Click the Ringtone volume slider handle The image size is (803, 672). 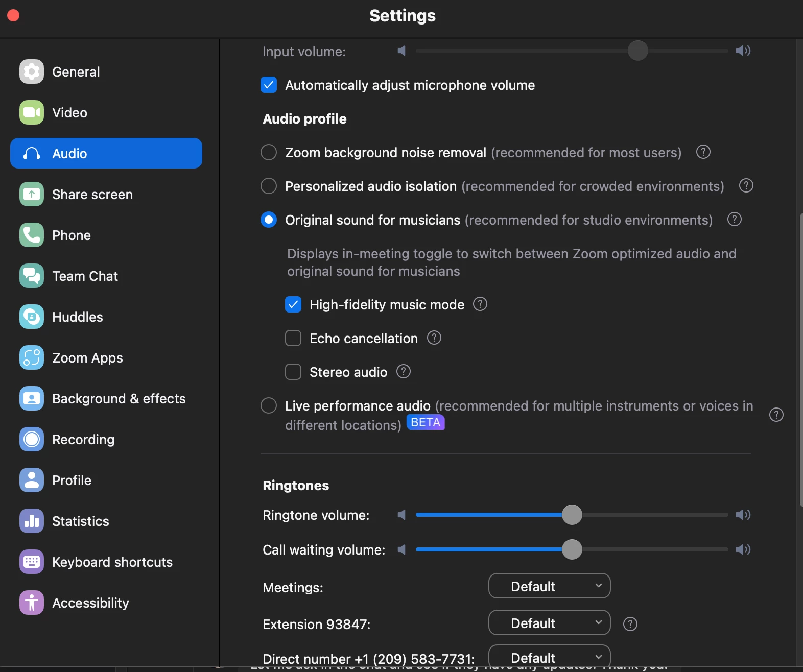pyautogui.click(x=572, y=515)
